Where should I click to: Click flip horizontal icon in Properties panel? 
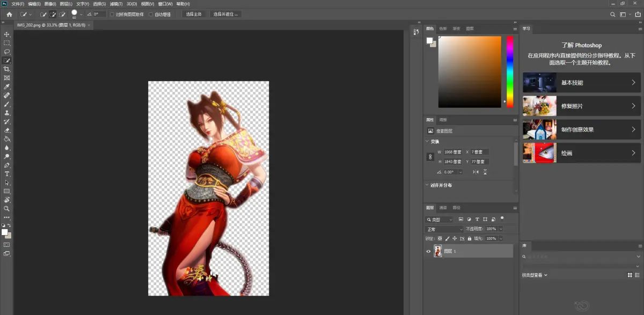475,172
